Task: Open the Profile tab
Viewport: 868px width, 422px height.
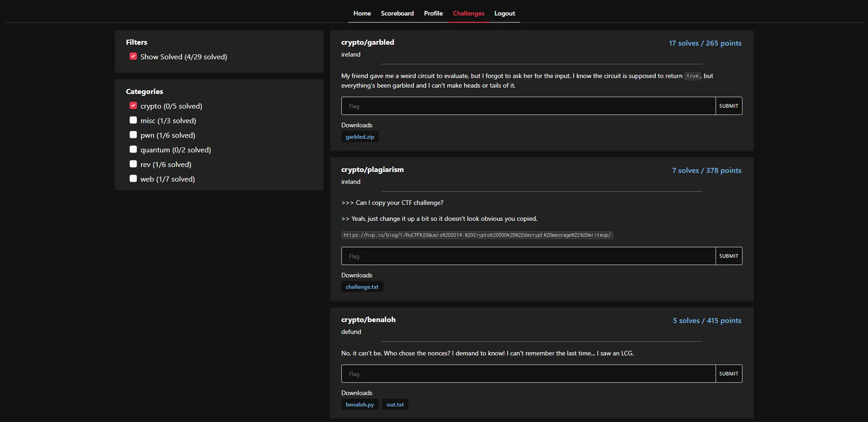Action: click(433, 13)
